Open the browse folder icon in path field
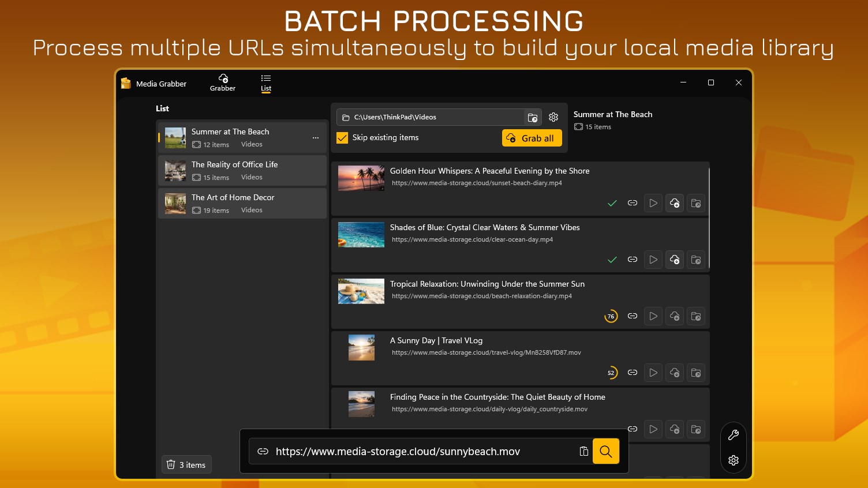 [533, 118]
